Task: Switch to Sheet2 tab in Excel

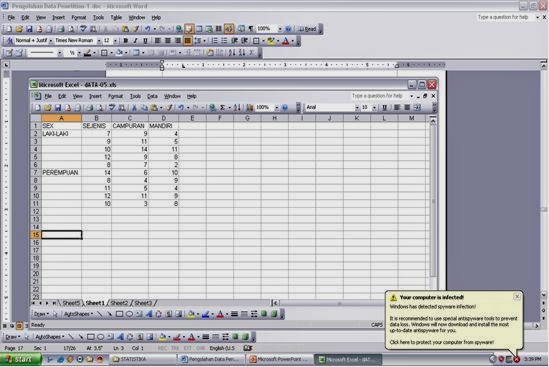Action: point(119,303)
